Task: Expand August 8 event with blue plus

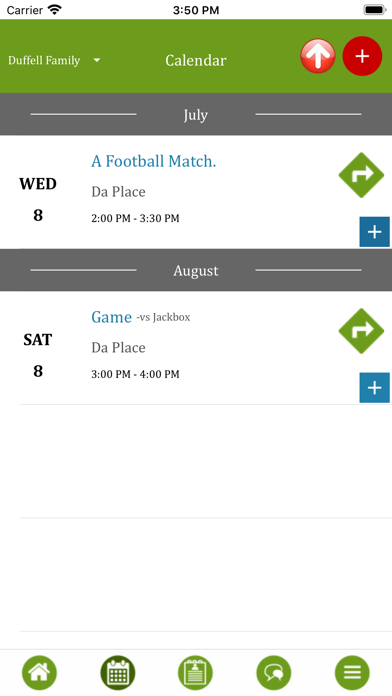Action: 375,388
